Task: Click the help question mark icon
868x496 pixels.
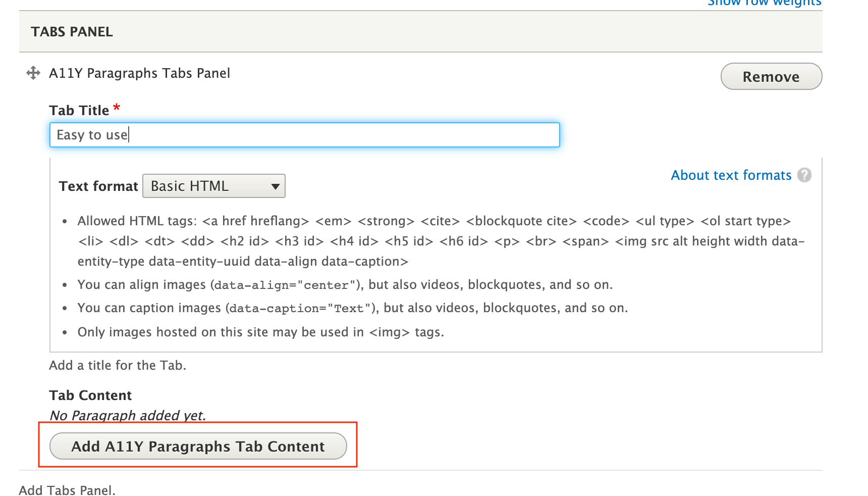Action: [804, 175]
